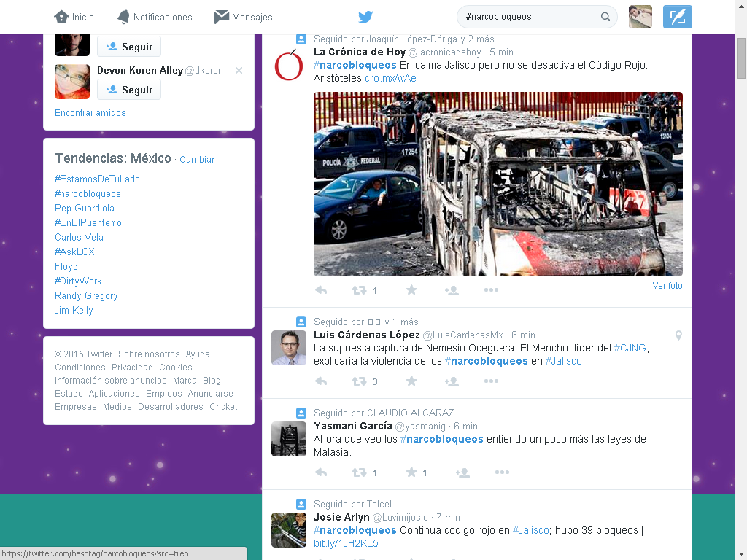747x560 pixels.
Task: Reply to Luis Cárdenas López tweet
Action: pos(321,381)
